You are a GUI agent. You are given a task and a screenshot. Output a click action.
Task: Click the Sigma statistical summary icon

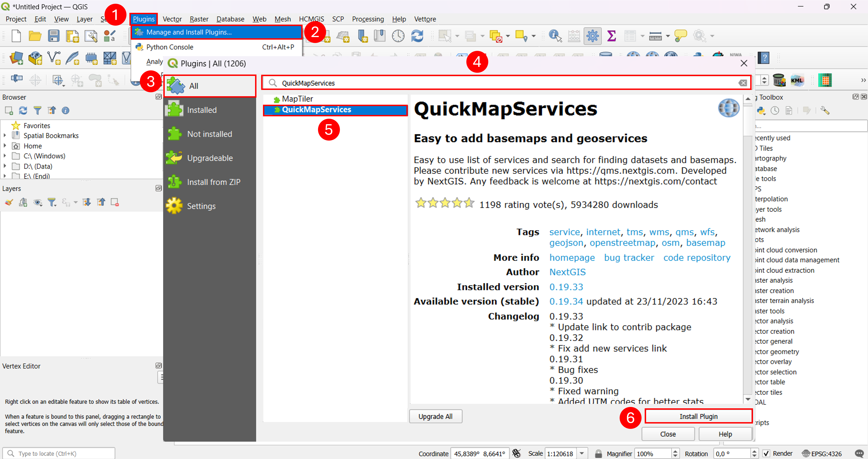[x=611, y=36]
